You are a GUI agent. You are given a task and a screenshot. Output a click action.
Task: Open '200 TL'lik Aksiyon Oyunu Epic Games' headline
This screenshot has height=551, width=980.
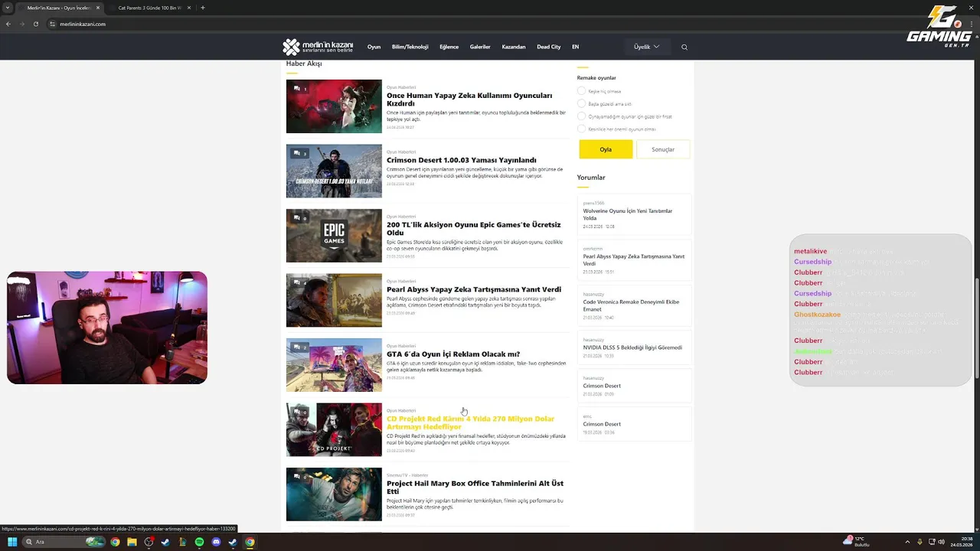[474, 229]
